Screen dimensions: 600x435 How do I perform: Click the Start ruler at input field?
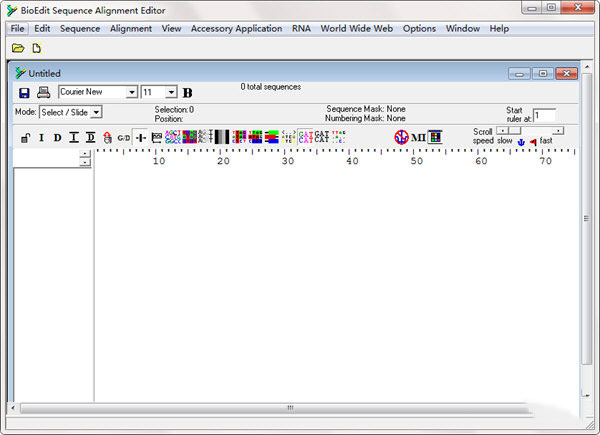pyautogui.click(x=544, y=115)
